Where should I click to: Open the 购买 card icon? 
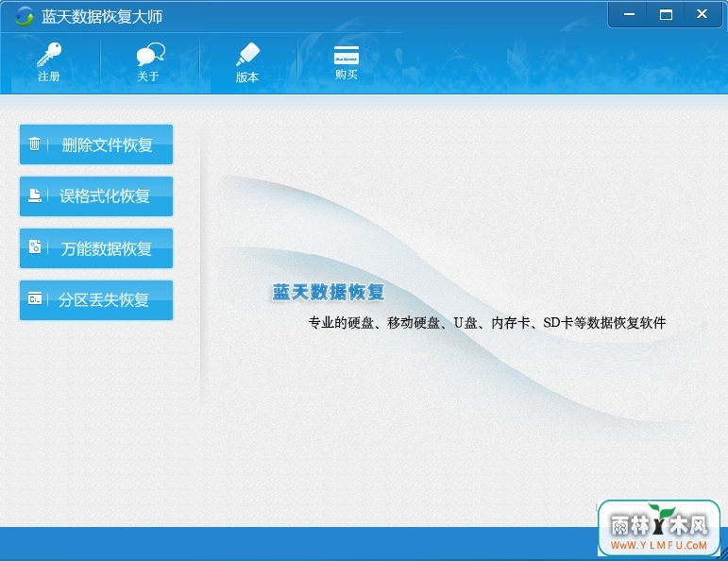point(347,56)
